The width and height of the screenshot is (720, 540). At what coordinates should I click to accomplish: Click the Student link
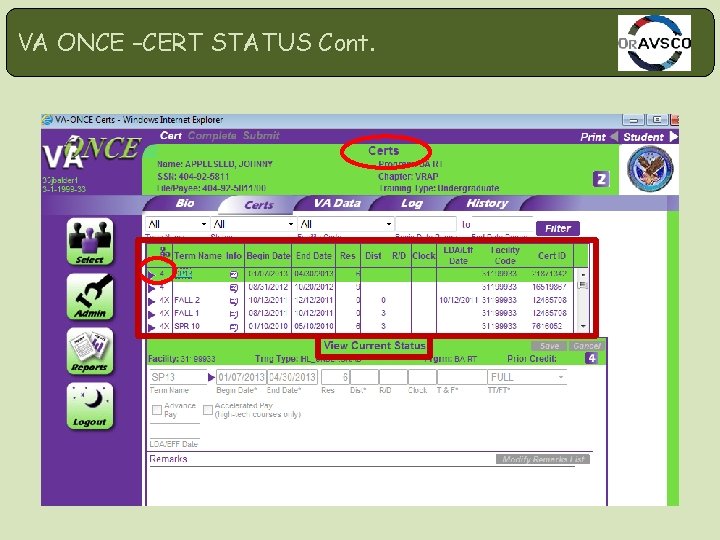pyautogui.click(x=643, y=137)
